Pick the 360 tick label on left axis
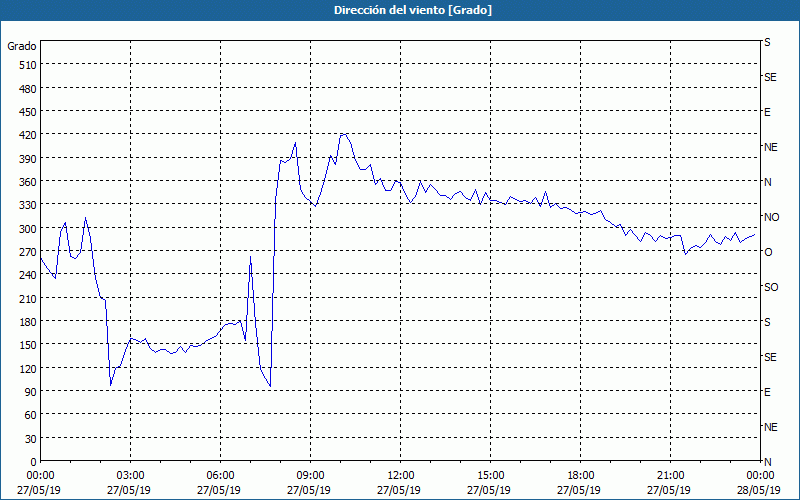Viewport: 800px width, 500px height. pyautogui.click(x=28, y=182)
